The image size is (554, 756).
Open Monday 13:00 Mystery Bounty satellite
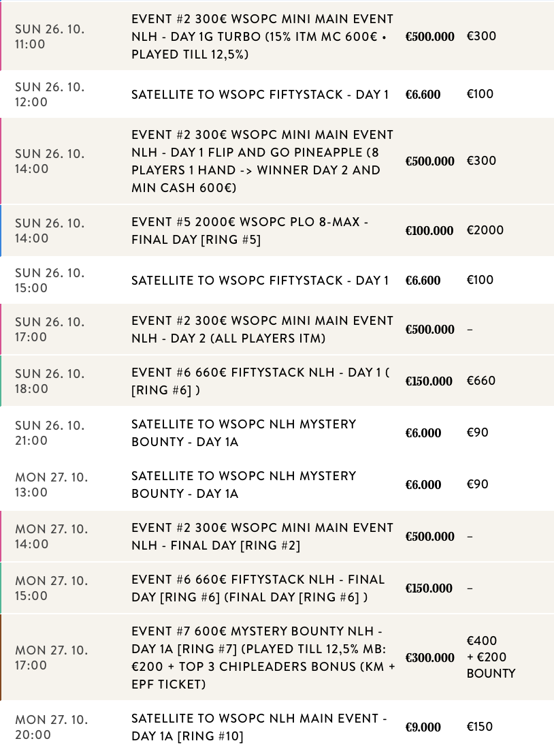pos(244,485)
